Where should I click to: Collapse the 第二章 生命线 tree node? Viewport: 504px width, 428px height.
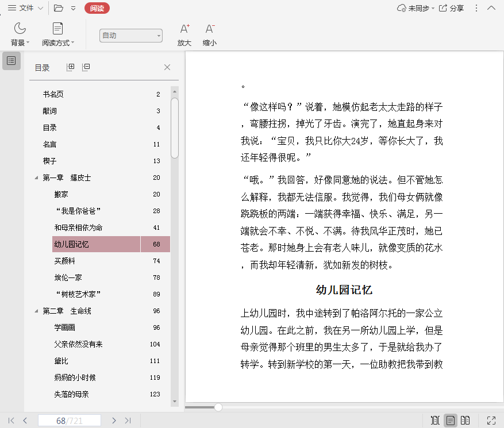point(37,311)
